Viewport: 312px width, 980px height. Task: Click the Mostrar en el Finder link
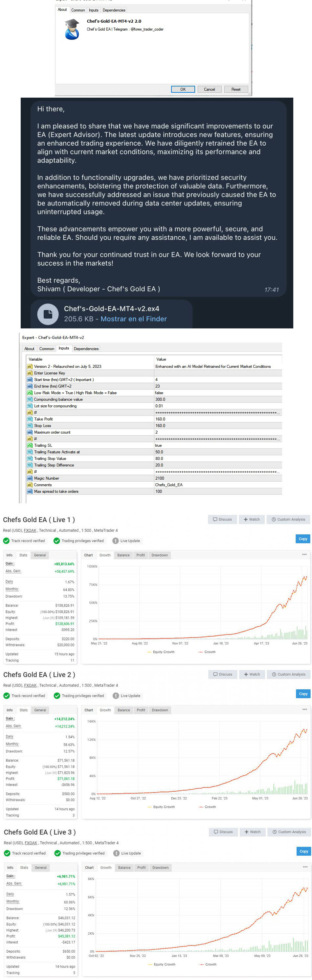pyautogui.click(x=133, y=319)
